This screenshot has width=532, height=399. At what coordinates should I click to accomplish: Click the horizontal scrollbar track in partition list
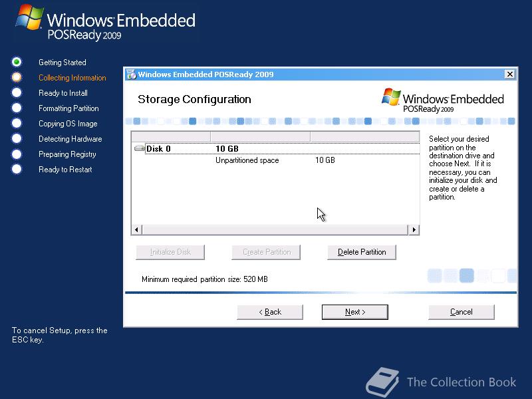point(275,229)
